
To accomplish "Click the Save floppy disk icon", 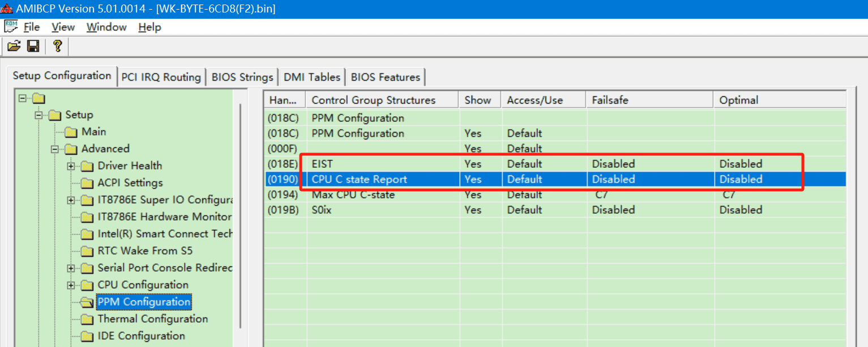I will 33,46.
